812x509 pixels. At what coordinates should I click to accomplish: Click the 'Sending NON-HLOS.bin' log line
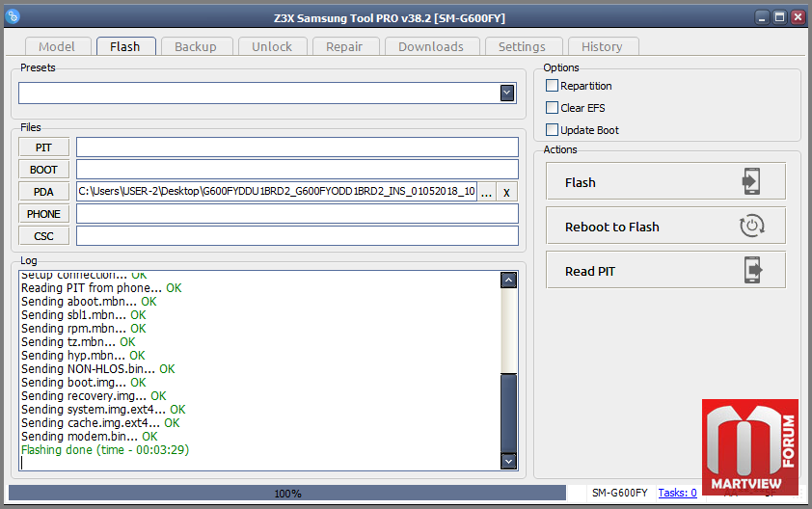pyautogui.click(x=97, y=368)
